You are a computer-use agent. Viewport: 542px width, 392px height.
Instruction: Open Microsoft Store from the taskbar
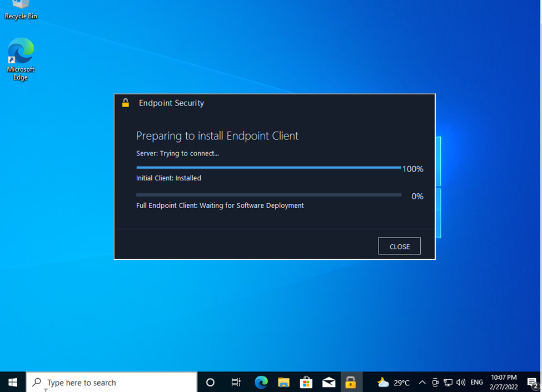[306, 383]
